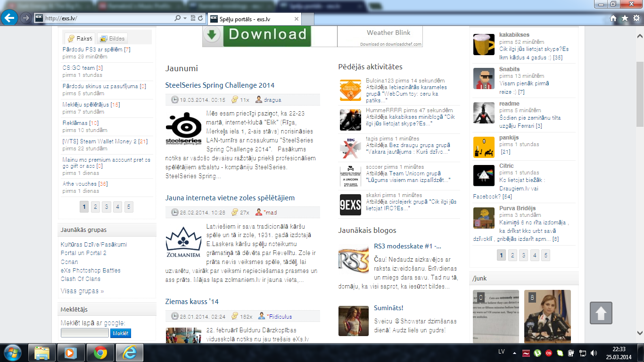Open Purva Bridējs avatar
The image size is (644, 362).
(x=484, y=218)
